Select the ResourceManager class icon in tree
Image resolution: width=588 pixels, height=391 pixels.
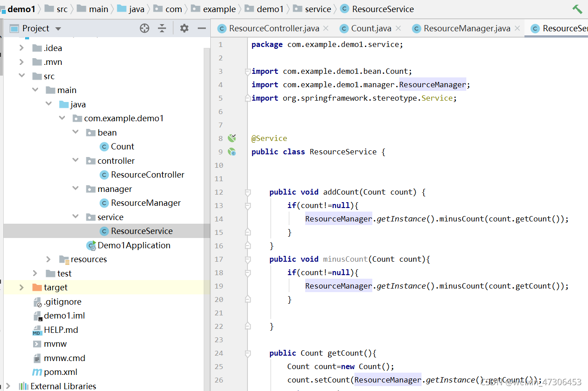[104, 203]
